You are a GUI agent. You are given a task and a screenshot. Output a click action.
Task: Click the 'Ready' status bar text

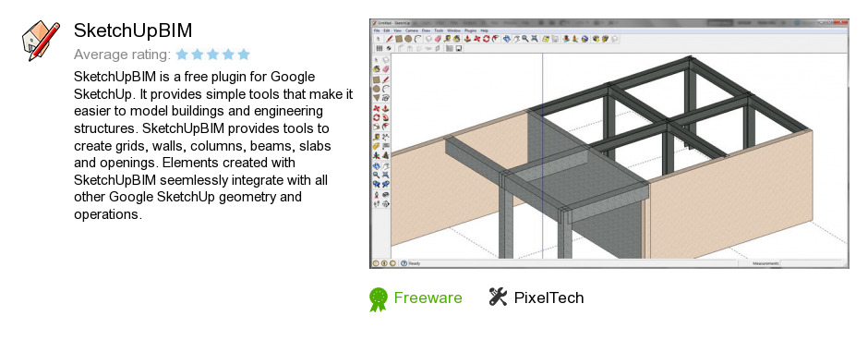pos(414,263)
